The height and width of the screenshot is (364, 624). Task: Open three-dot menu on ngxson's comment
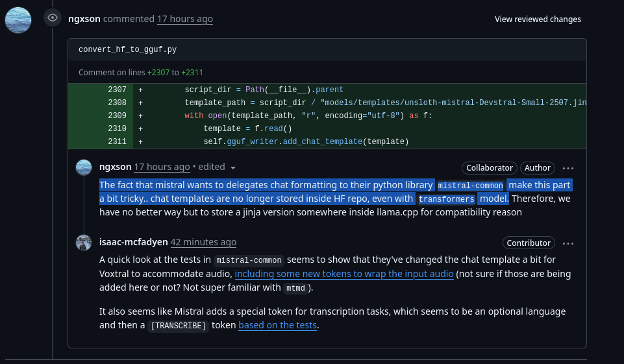coord(568,168)
